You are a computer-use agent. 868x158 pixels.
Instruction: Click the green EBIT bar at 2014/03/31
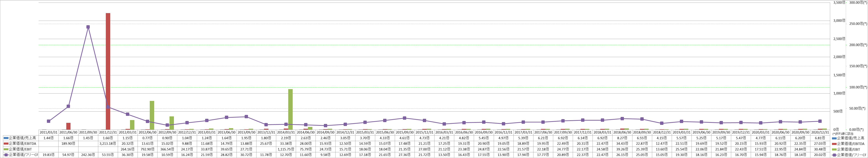[x=290, y=109]
